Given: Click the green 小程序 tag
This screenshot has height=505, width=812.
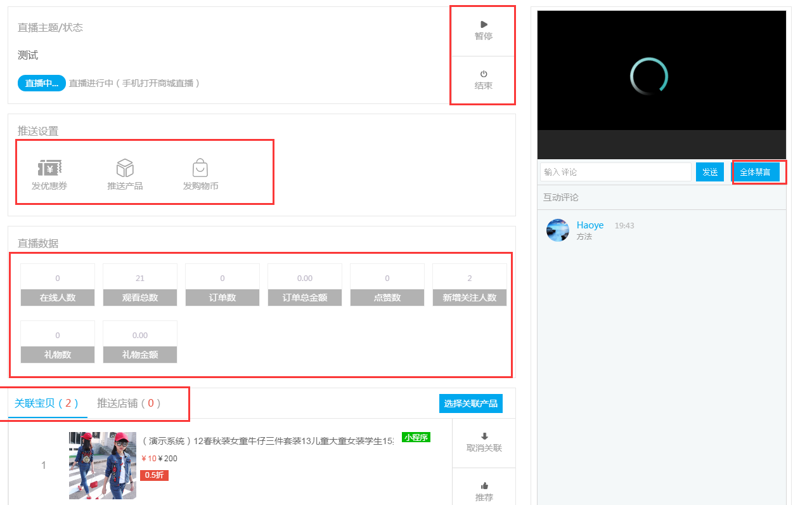Looking at the screenshot, I should pos(416,437).
